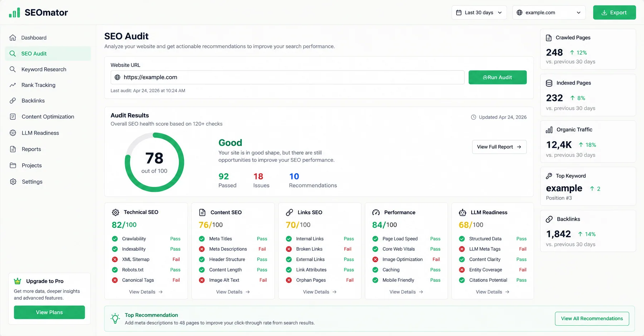Image resolution: width=644 pixels, height=336 pixels.
Task: Click View All Recommendations button
Action: (592, 318)
